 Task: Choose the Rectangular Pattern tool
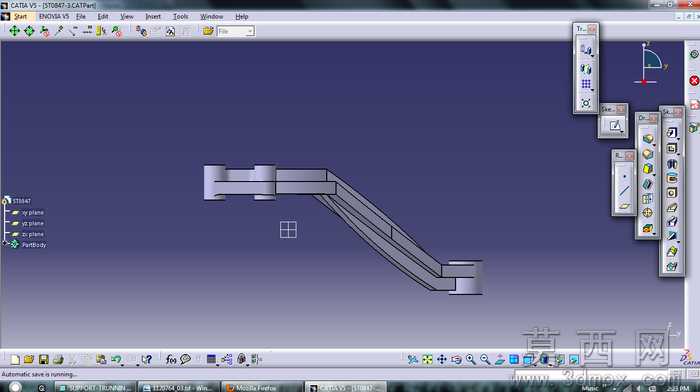pos(586,84)
